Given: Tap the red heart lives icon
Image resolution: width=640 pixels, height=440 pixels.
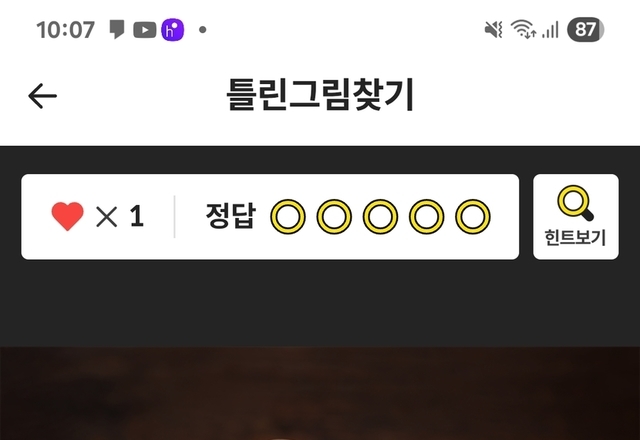Looking at the screenshot, I should pyautogui.click(x=67, y=216).
